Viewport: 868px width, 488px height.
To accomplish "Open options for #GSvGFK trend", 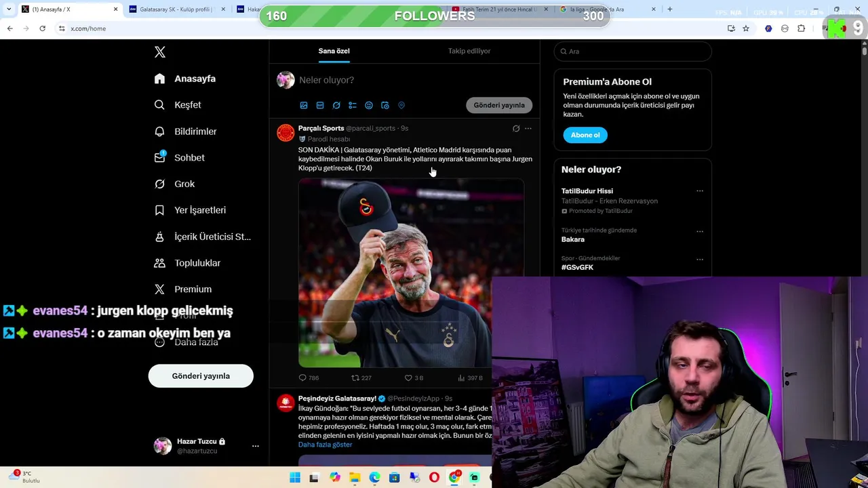I will point(700,260).
